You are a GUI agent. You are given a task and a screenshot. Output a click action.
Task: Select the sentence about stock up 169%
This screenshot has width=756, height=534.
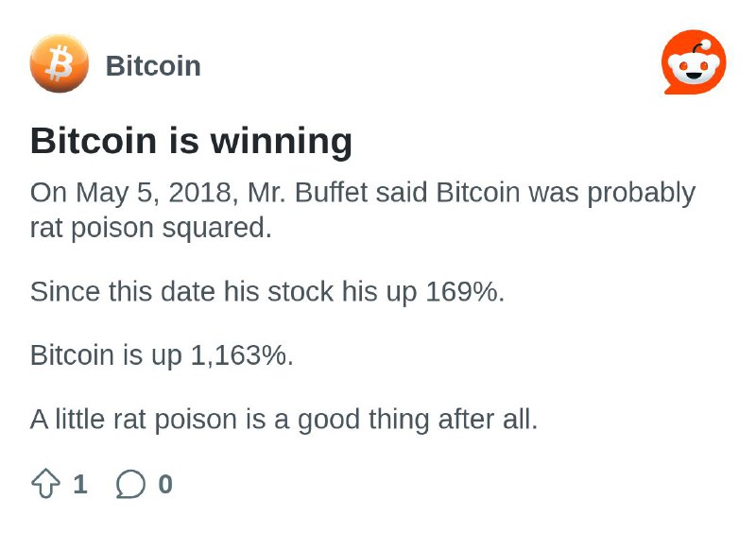(267, 292)
